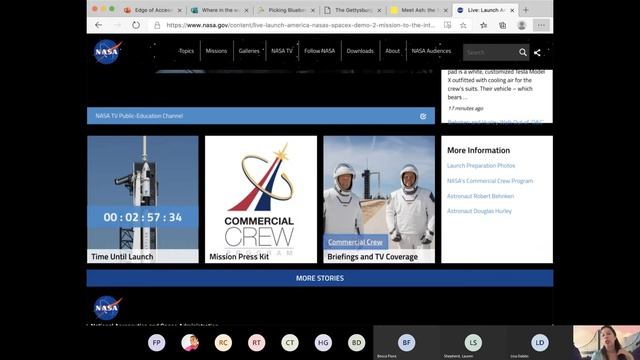
Task: Open the collections icon in the browser toolbar
Action: (x=503, y=25)
